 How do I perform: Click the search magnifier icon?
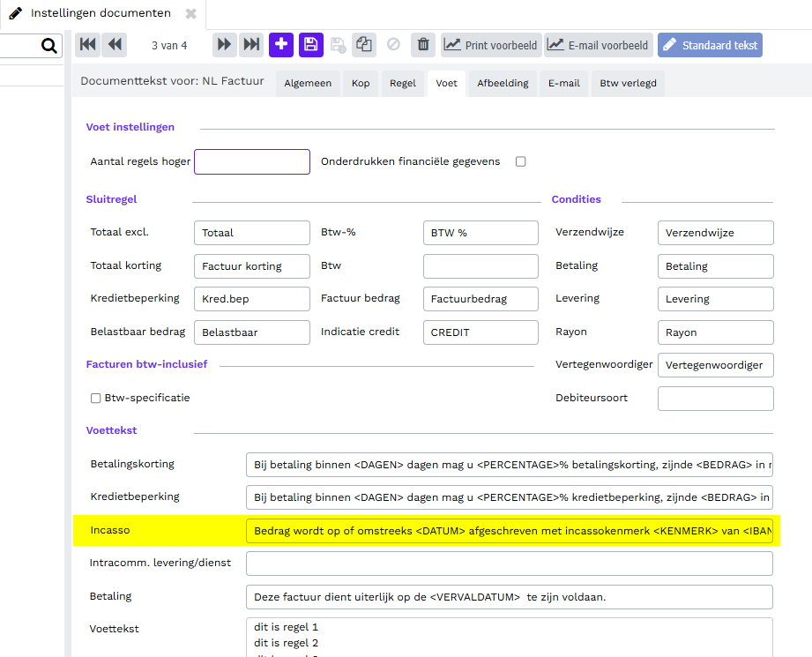tap(49, 46)
